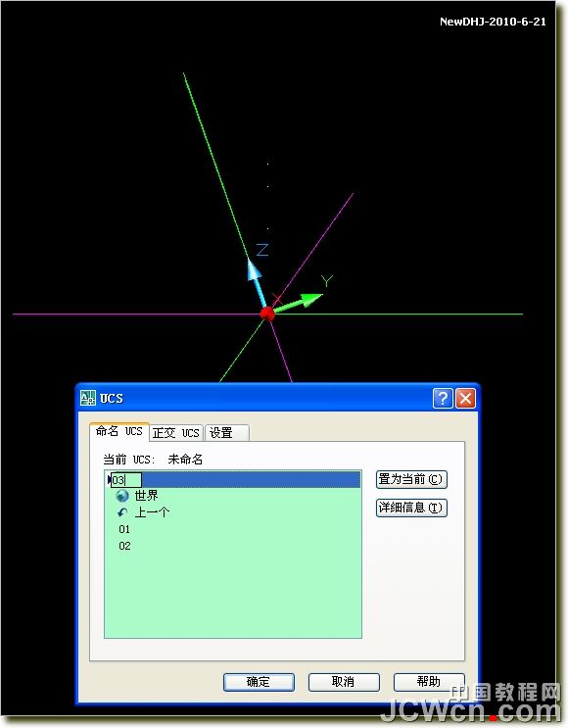Click the 未命名 current UCS label

(185, 460)
